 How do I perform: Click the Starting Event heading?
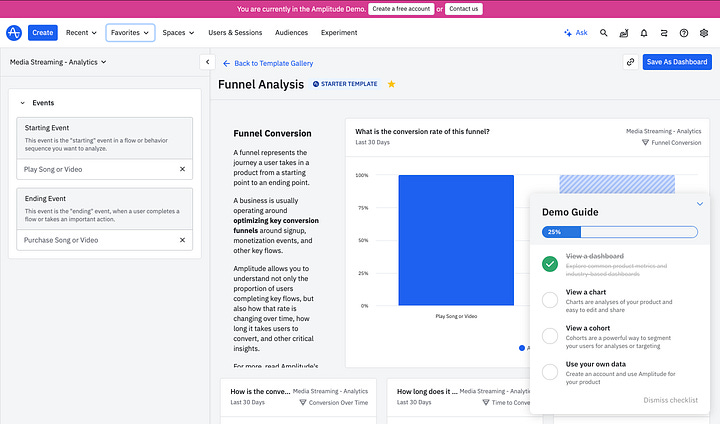47,128
